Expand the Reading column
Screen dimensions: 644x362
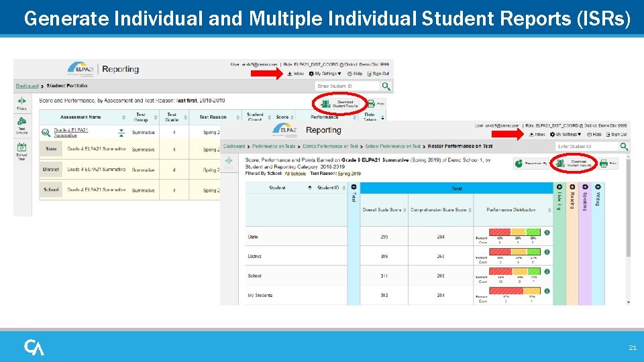[572, 187]
